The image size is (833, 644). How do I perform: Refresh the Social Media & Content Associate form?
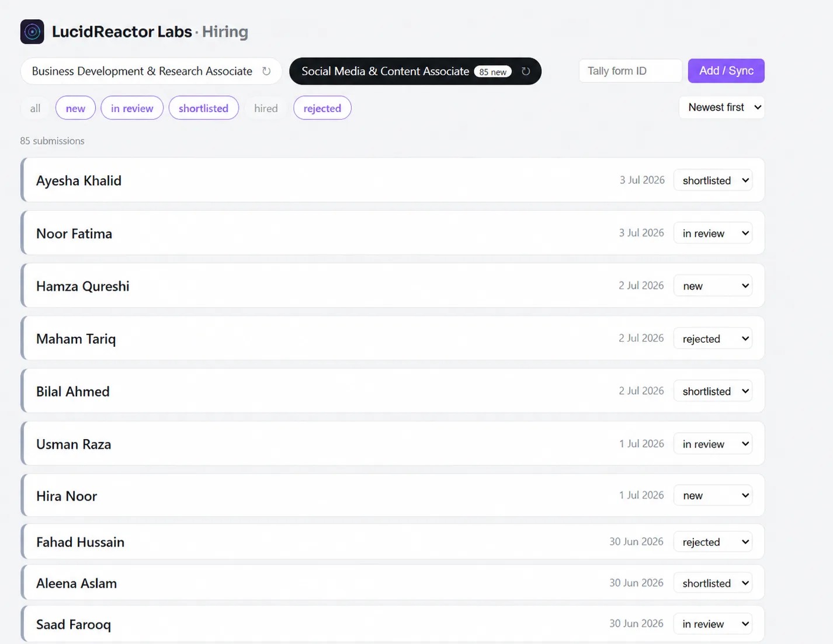pyautogui.click(x=526, y=71)
